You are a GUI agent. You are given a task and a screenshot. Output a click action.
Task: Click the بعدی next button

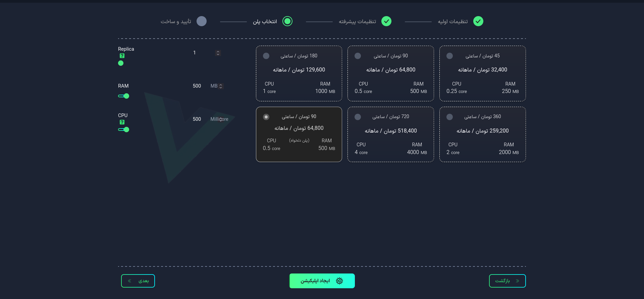138,281
